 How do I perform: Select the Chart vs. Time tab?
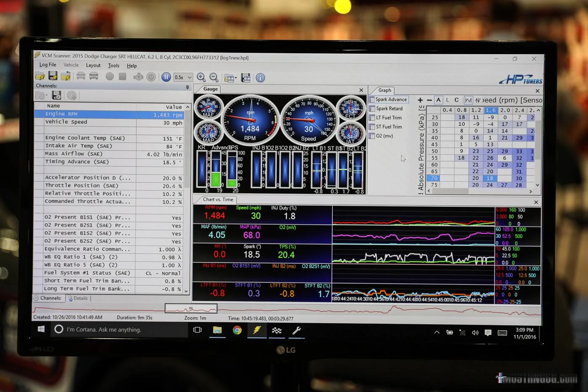coord(218,200)
